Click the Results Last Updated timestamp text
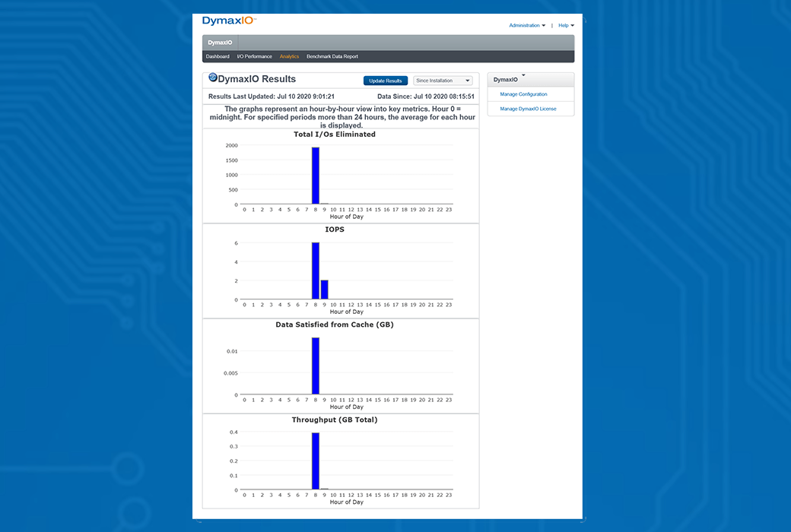The image size is (791, 532). [272, 97]
